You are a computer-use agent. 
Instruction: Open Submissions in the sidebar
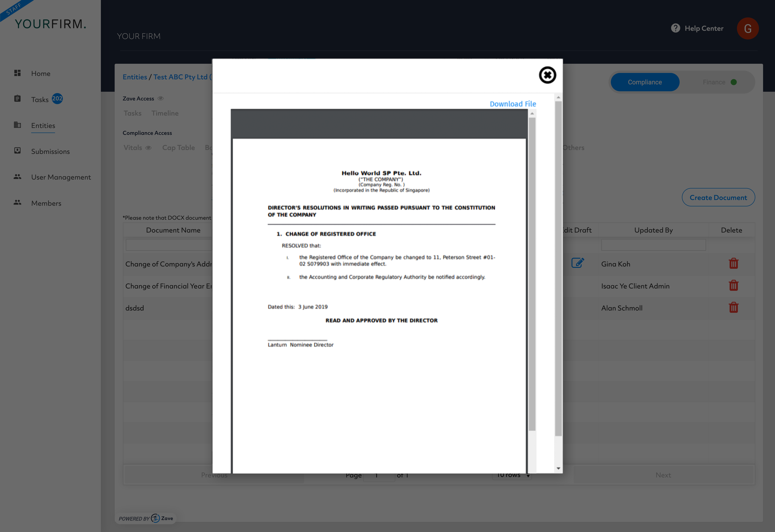(50, 151)
